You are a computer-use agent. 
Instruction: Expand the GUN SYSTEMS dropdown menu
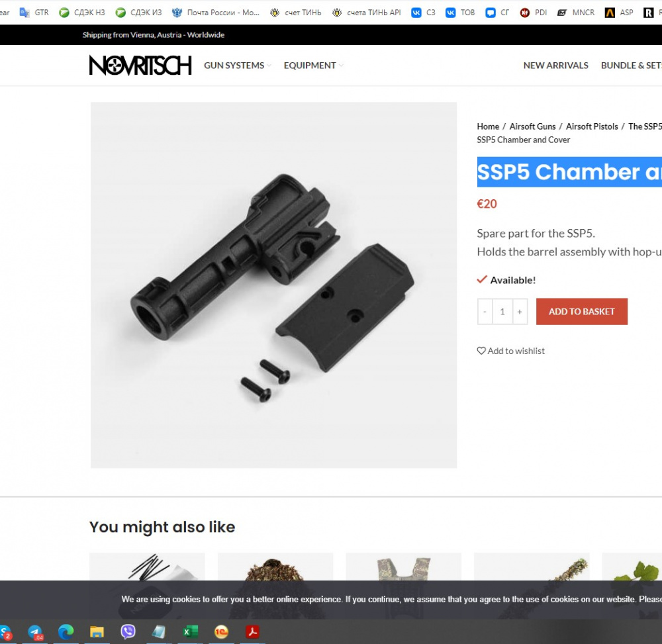tap(238, 66)
